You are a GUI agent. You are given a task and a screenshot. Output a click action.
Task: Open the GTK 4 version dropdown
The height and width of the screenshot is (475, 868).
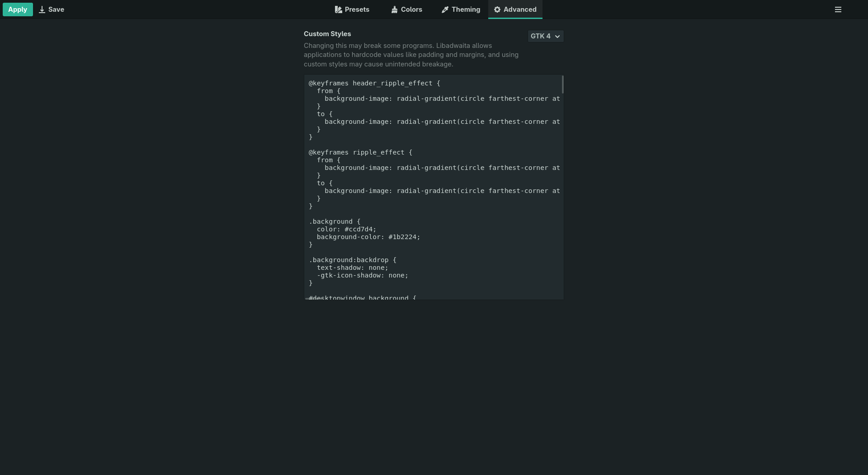[546, 36]
